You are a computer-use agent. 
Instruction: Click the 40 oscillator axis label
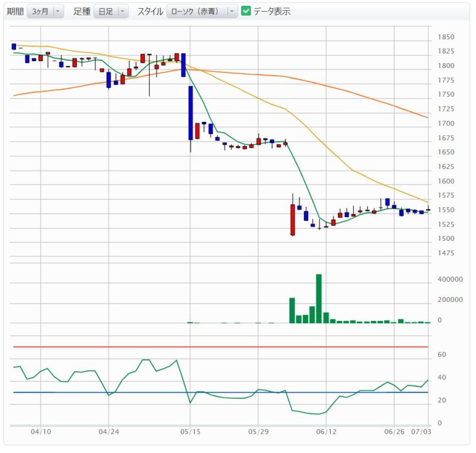[x=441, y=378]
